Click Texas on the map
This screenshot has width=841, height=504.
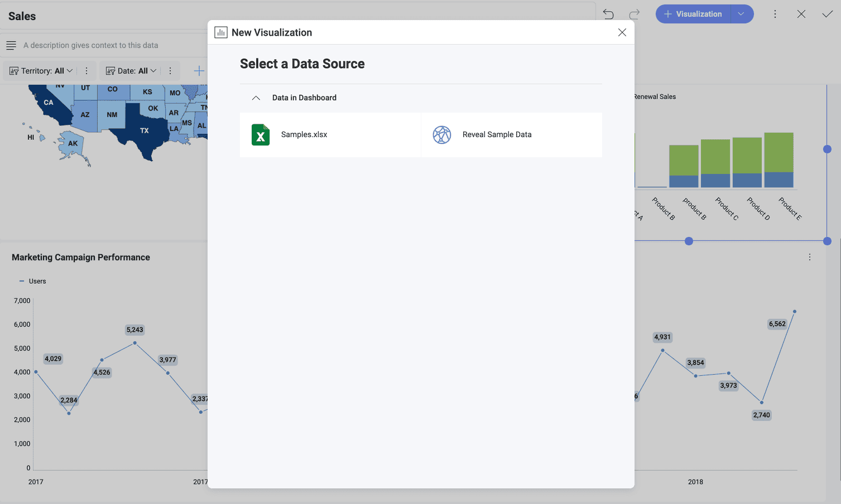pyautogui.click(x=145, y=130)
